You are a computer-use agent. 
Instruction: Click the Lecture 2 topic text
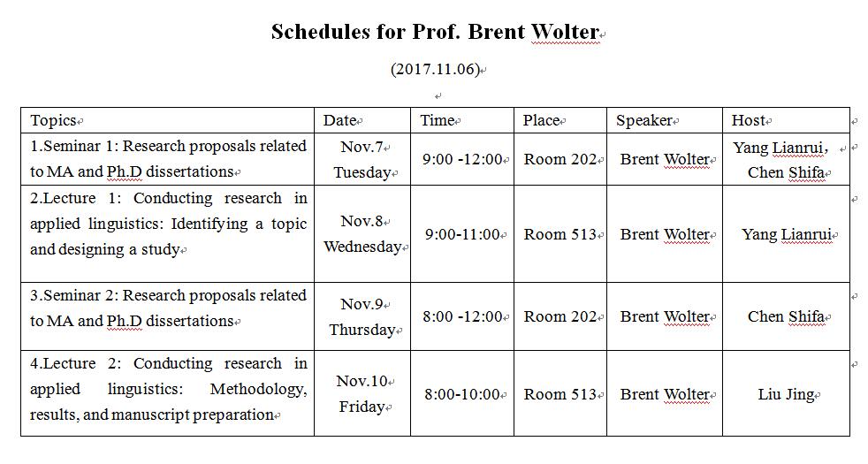[168, 389]
